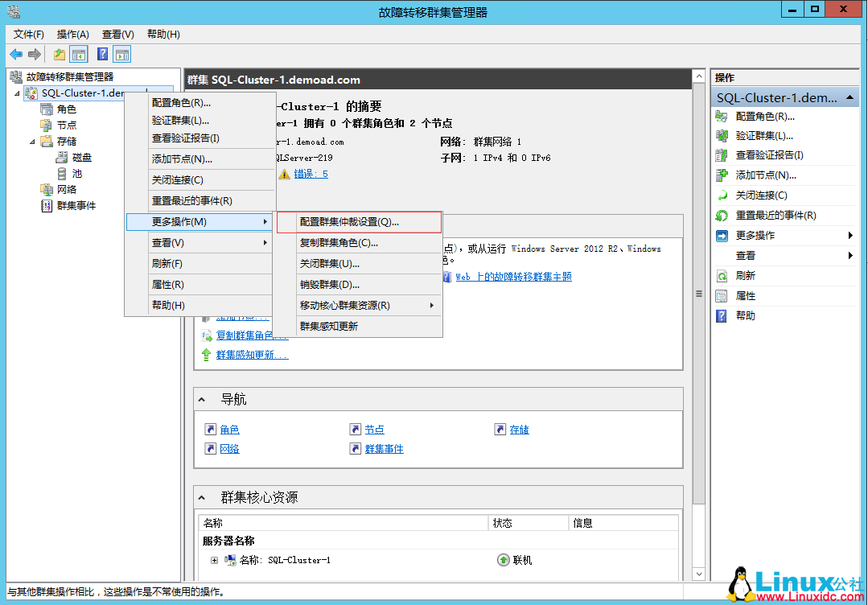Open Web 上的故障转移群集主题 link
868x605 pixels.
(513, 277)
